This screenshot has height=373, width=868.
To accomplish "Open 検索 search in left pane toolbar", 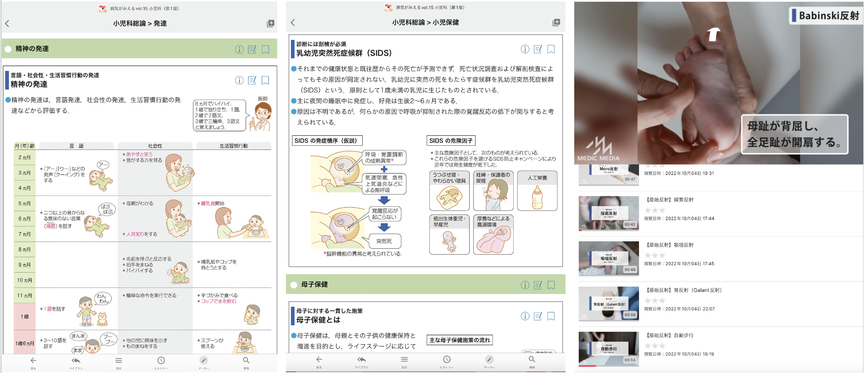I will click(246, 363).
